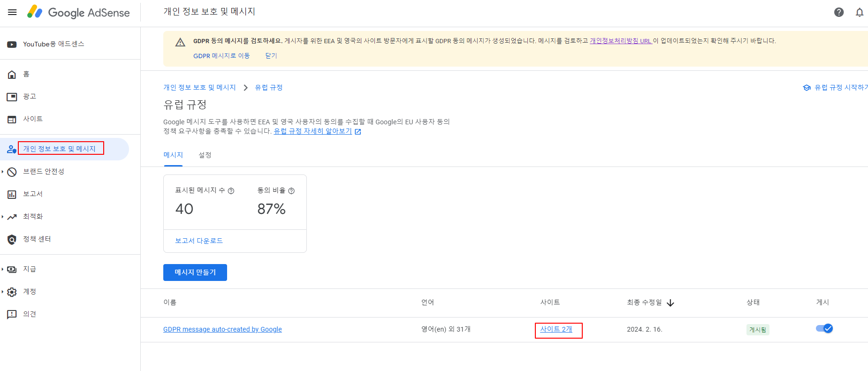Click the 사이트 2개 link
Viewport: 868px width, 371px height.
point(556,329)
